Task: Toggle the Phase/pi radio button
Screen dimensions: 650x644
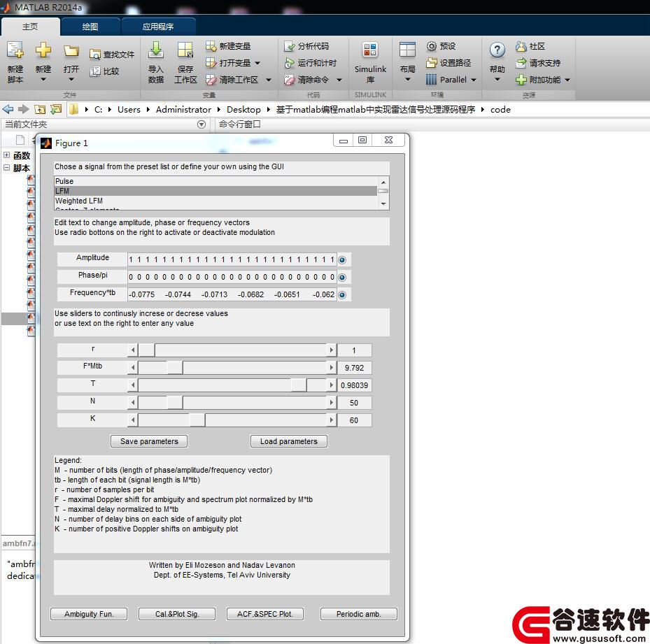Action: point(342,277)
